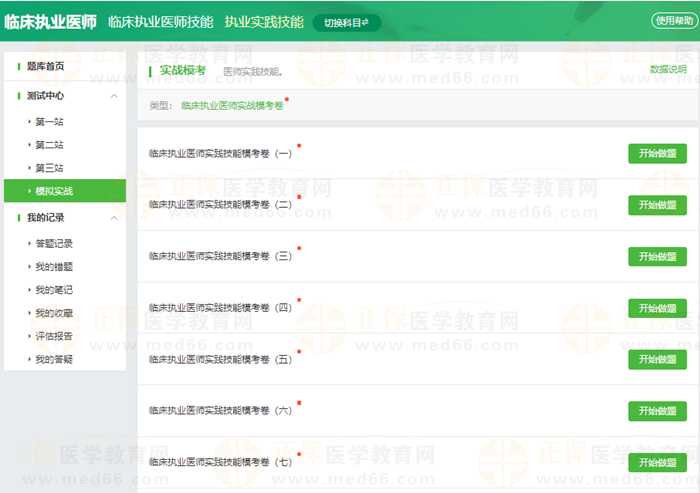Collapse the 我的记录 section chevron
Screen dimensions: 700x493
[x=114, y=217]
